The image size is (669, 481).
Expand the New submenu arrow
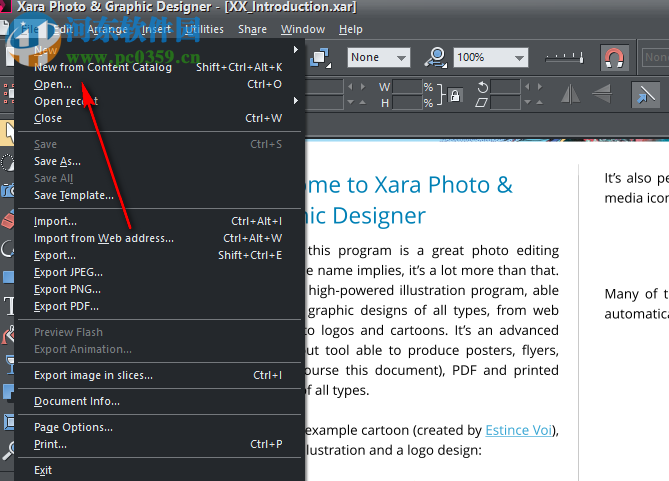(296, 50)
